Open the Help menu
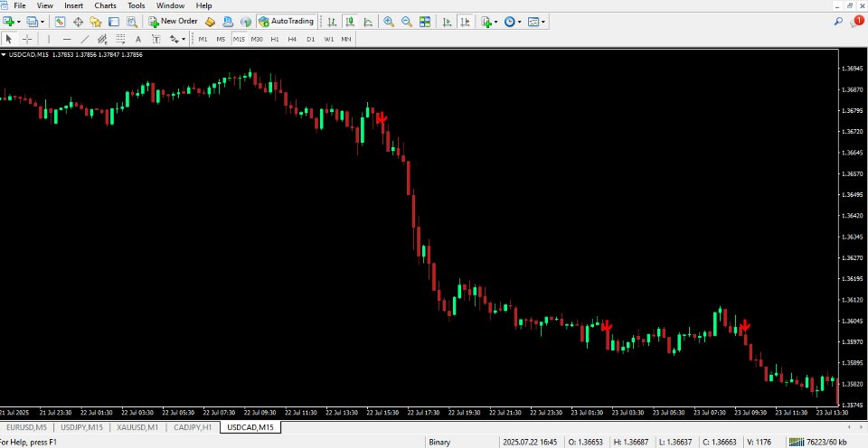Screen dimensions: 868x448 pos(203,5)
